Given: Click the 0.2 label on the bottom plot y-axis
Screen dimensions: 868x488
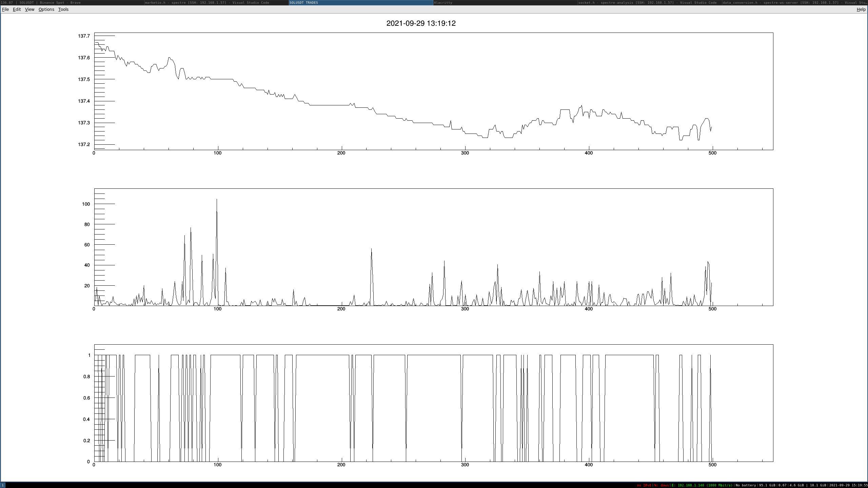Looking at the screenshot, I should (87, 441).
